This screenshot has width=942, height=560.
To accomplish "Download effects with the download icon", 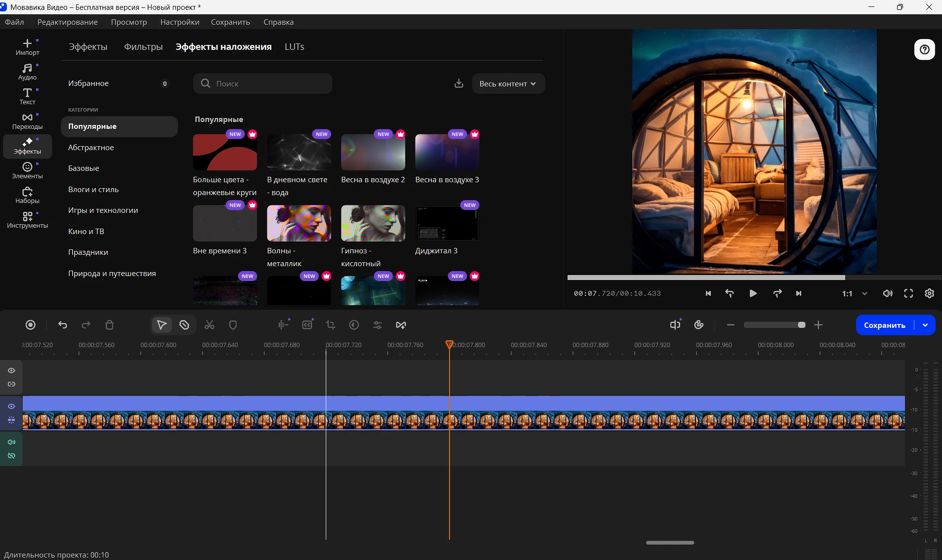I will click(459, 83).
